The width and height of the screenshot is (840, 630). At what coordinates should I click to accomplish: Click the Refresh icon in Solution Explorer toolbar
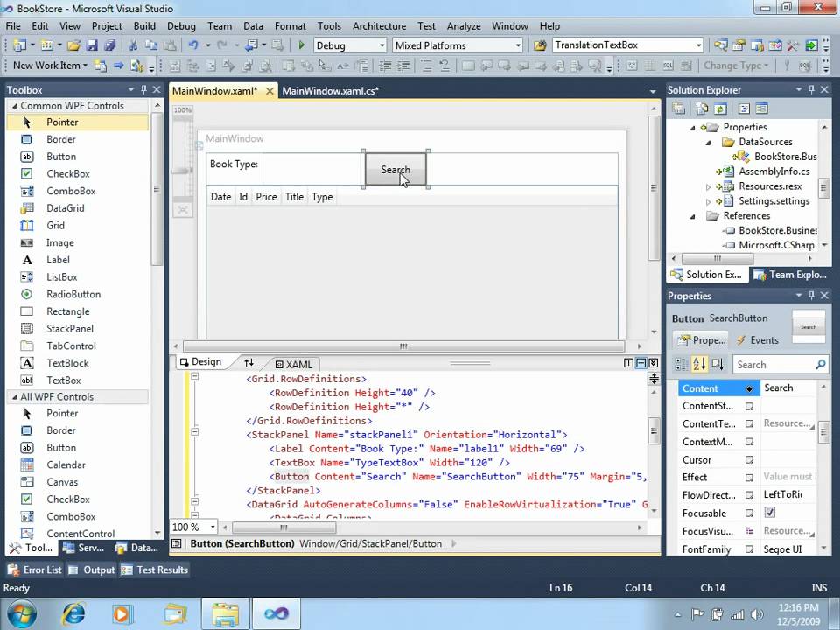click(x=720, y=108)
